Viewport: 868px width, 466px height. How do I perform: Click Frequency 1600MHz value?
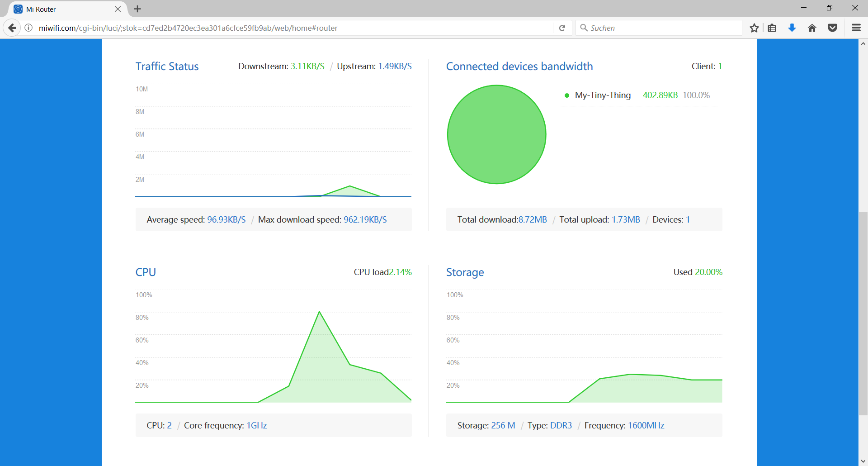(646, 426)
